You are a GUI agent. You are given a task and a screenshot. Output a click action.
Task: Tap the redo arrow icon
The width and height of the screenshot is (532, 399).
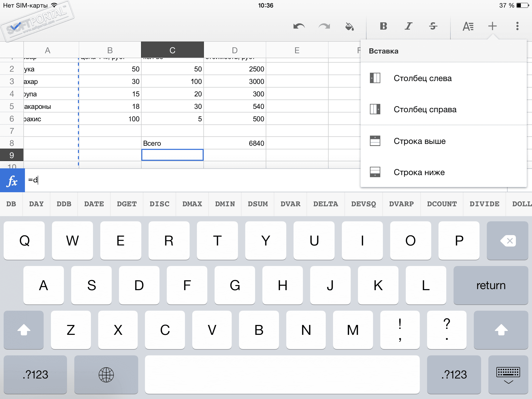324,26
